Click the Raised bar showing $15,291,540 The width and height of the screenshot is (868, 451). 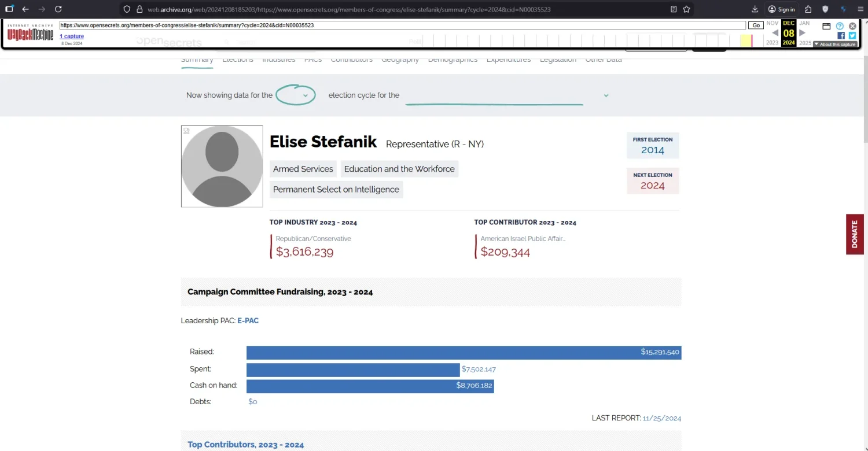[x=464, y=353]
